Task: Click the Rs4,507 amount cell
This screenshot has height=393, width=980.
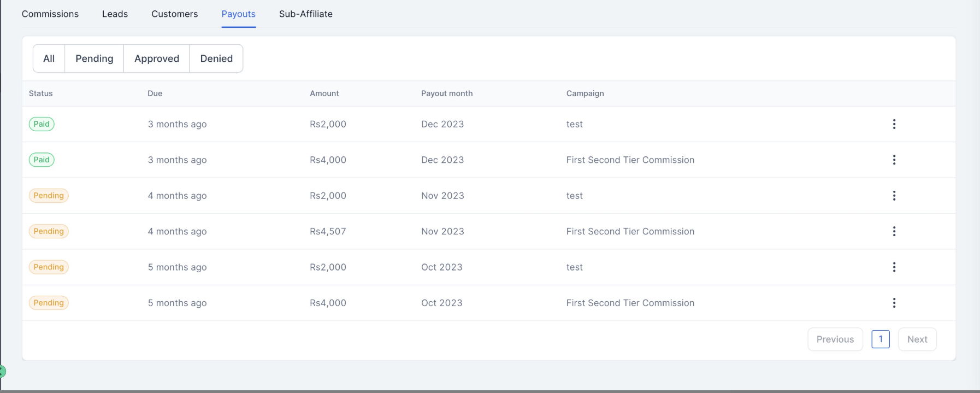Action: [x=328, y=231]
